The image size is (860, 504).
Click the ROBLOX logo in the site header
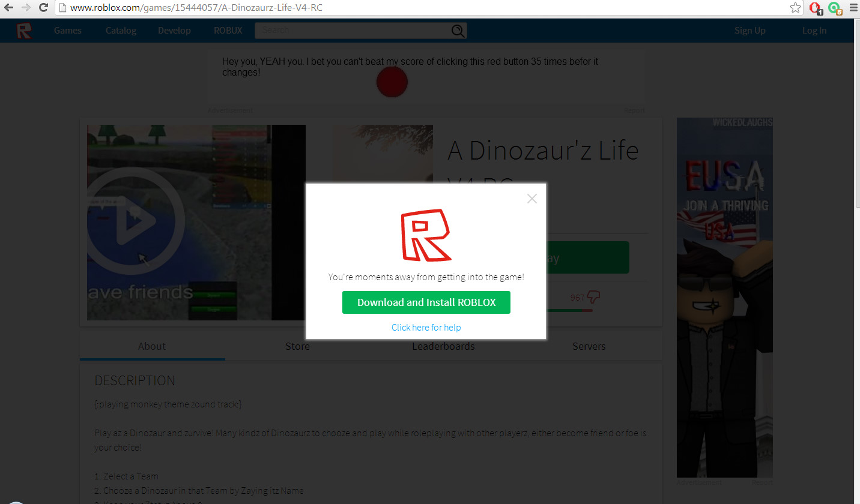(x=24, y=31)
